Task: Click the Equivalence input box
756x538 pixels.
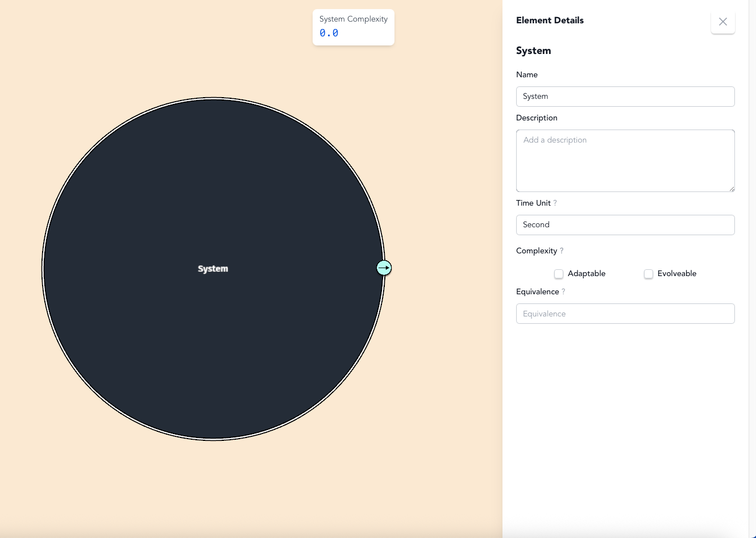Action: click(625, 314)
